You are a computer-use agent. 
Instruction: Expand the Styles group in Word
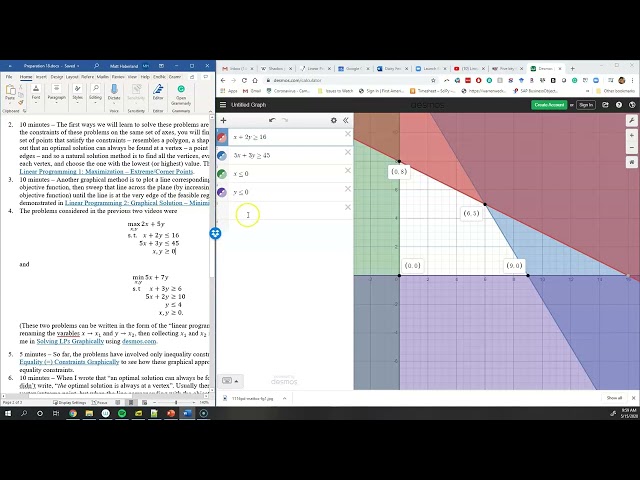point(78,93)
